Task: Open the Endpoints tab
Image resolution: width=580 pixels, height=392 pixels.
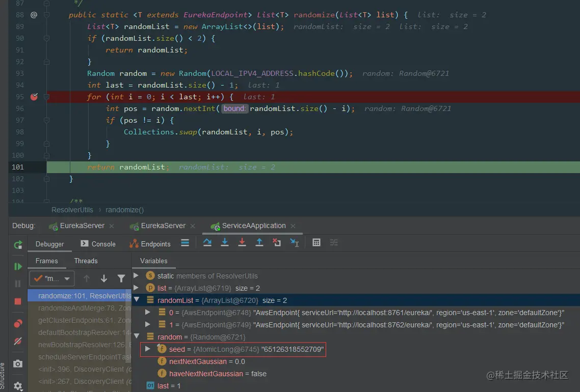Action: point(150,244)
